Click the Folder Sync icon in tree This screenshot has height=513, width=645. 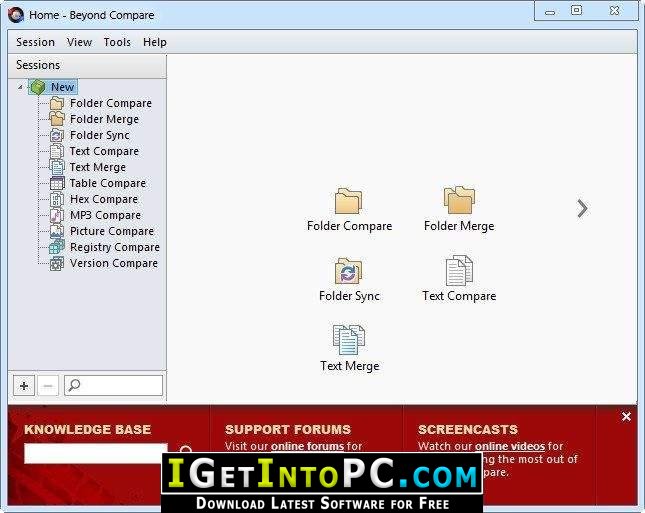click(57, 135)
